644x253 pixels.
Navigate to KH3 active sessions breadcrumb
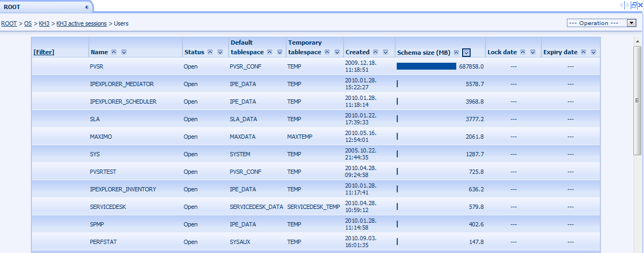82,23
